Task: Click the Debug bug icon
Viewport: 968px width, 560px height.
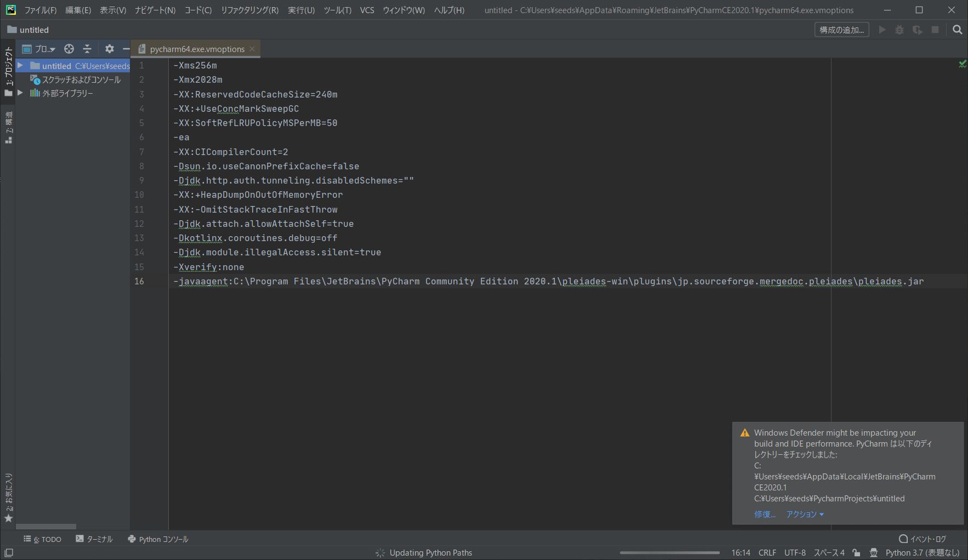Action: pos(899,30)
